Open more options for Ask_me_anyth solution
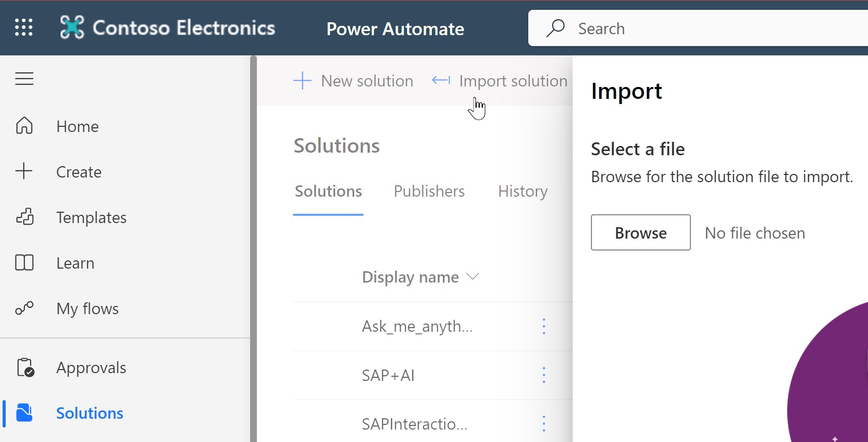This screenshot has width=868, height=442. (x=544, y=327)
